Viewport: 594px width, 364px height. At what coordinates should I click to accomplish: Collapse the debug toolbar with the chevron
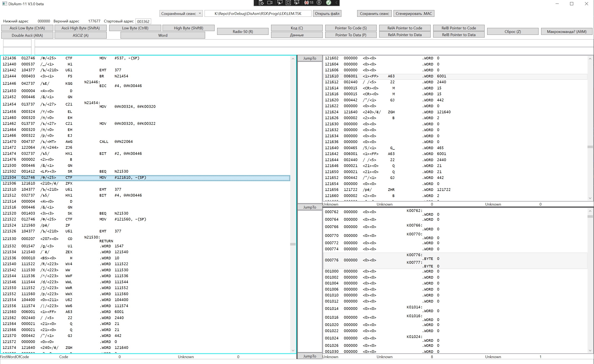click(x=337, y=3)
